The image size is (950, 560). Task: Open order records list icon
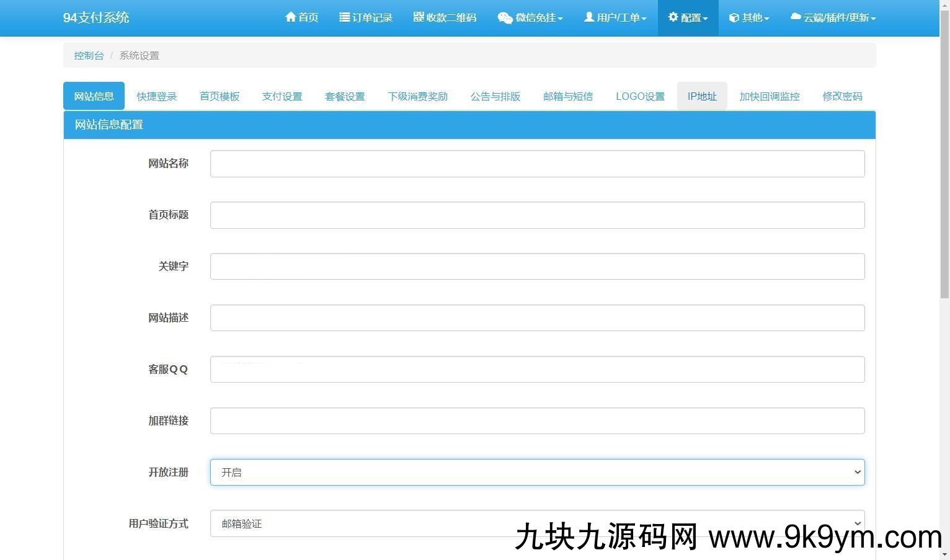click(344, 17)
